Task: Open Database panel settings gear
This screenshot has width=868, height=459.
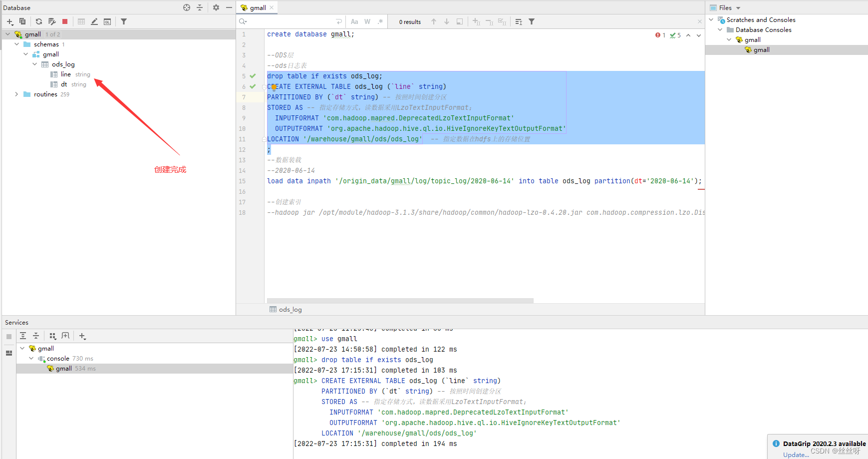Action: [216, 7]
